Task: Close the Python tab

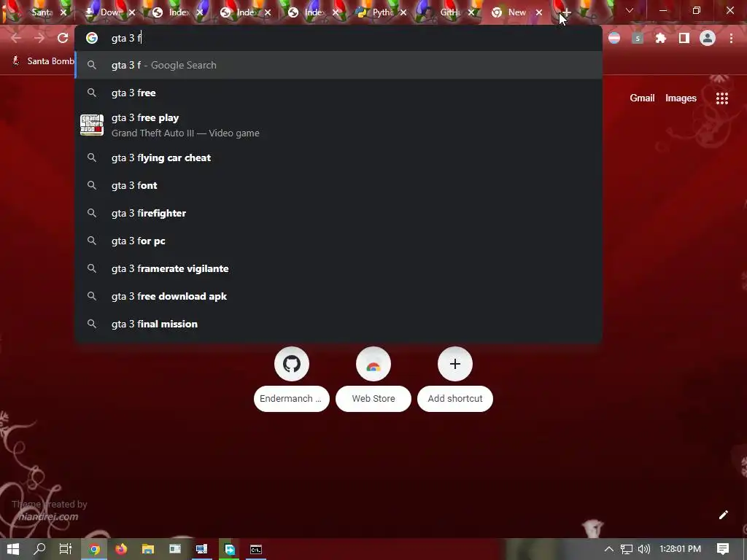Action: (x=403, y=12)
